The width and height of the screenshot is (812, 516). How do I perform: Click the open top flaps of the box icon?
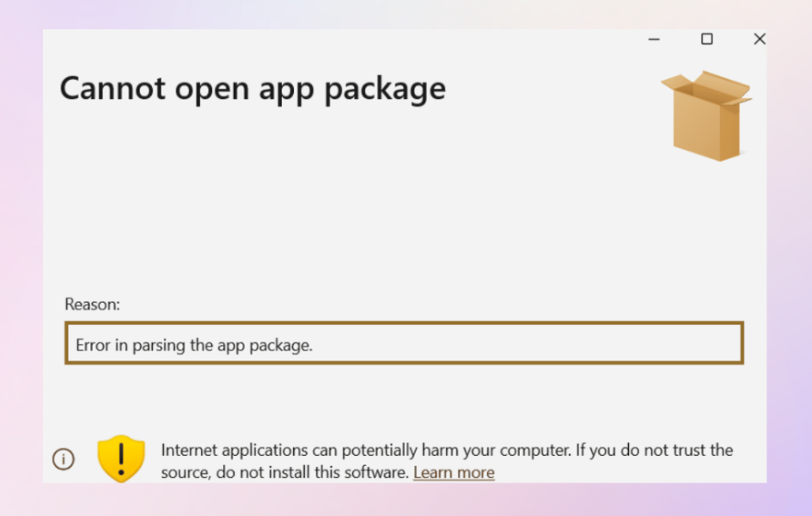(x=707, y=86)
